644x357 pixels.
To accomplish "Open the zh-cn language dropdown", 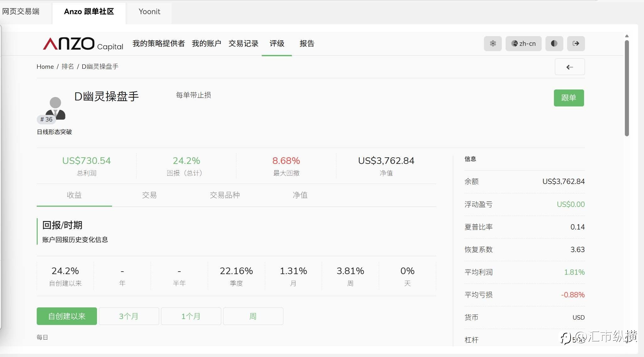I will (523, 44).
